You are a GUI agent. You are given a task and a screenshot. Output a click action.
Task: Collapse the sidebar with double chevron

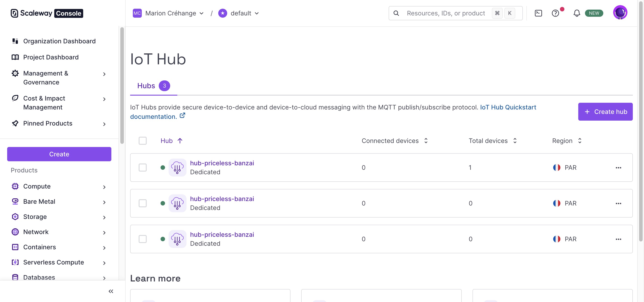pos(111,291)
